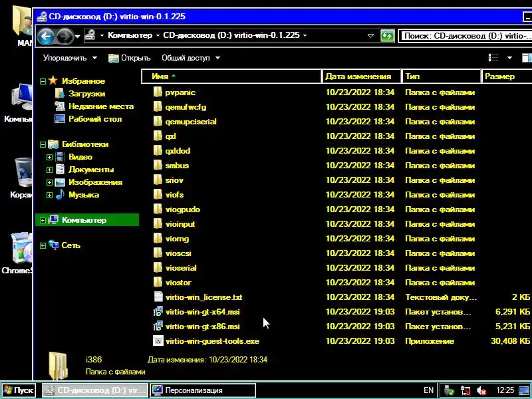Collapse the Избранное tree section
Screen dimensions: 532x399
[x=43, y=81]
